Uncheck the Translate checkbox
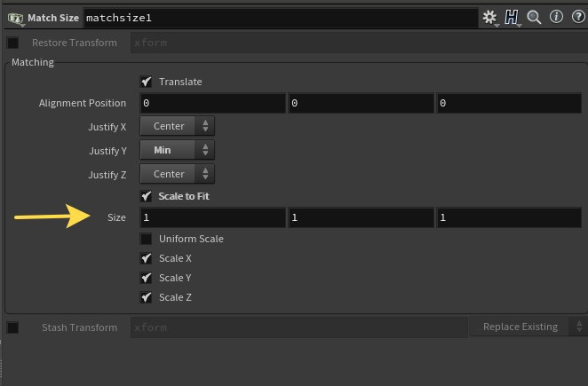Viewport: 588px width, 386px height. tap(146, 82)
